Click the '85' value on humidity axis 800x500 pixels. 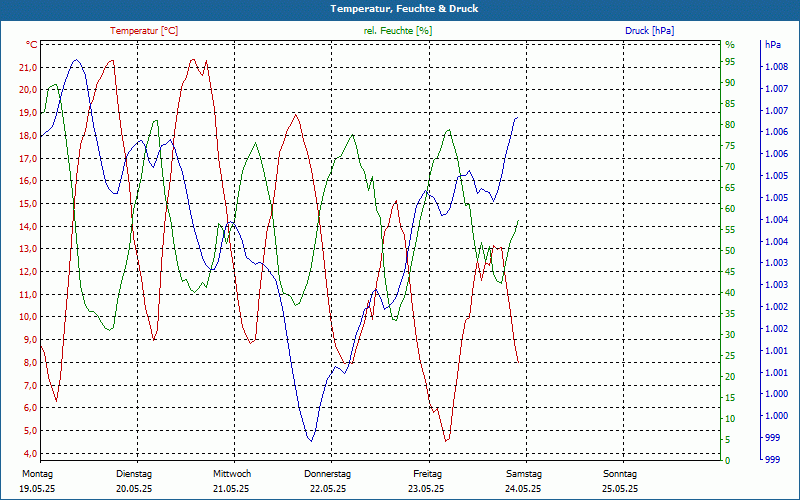click(x=730, y=104)
